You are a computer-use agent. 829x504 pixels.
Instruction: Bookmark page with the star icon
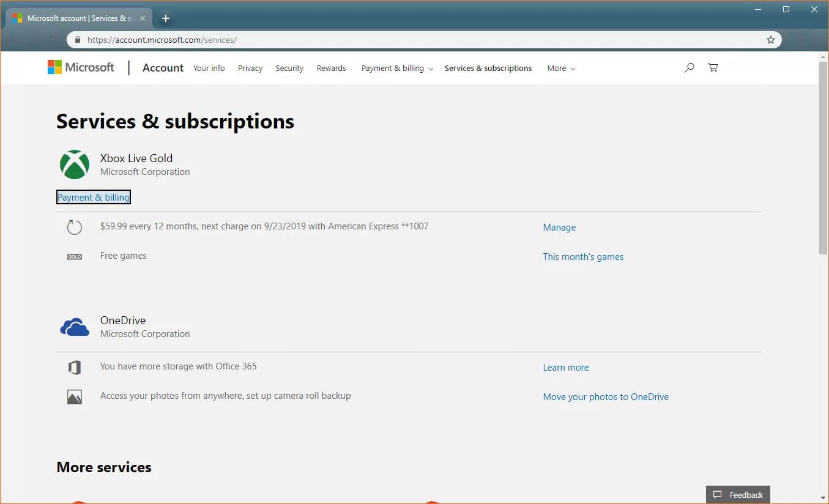tap(770, 40)
